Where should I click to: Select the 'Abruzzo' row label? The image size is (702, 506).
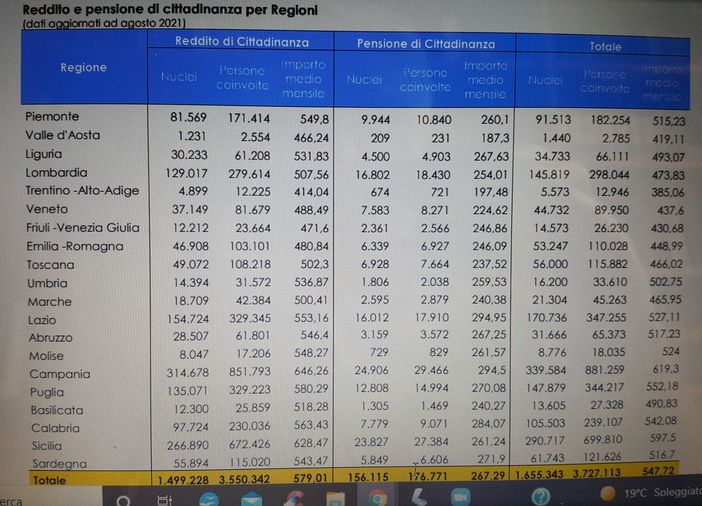(51, 338)
